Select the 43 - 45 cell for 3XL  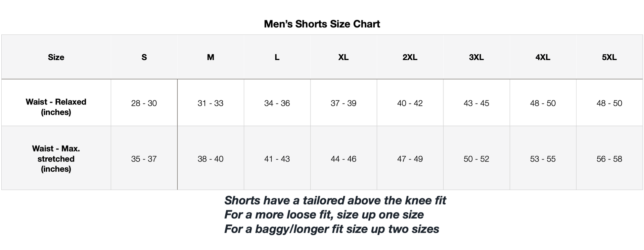(476, 103)
